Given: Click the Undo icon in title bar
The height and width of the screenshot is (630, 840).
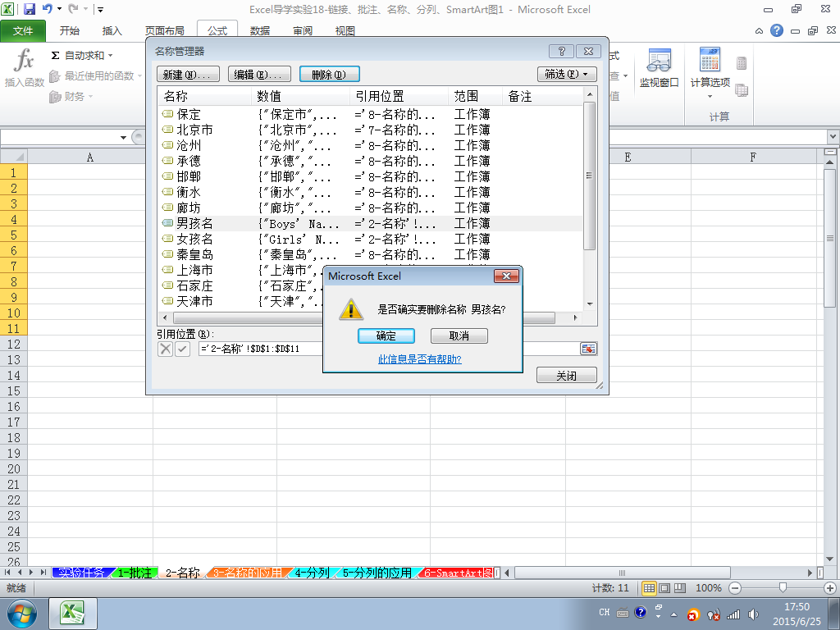Looking at the screenshot, I should point(47,9).
